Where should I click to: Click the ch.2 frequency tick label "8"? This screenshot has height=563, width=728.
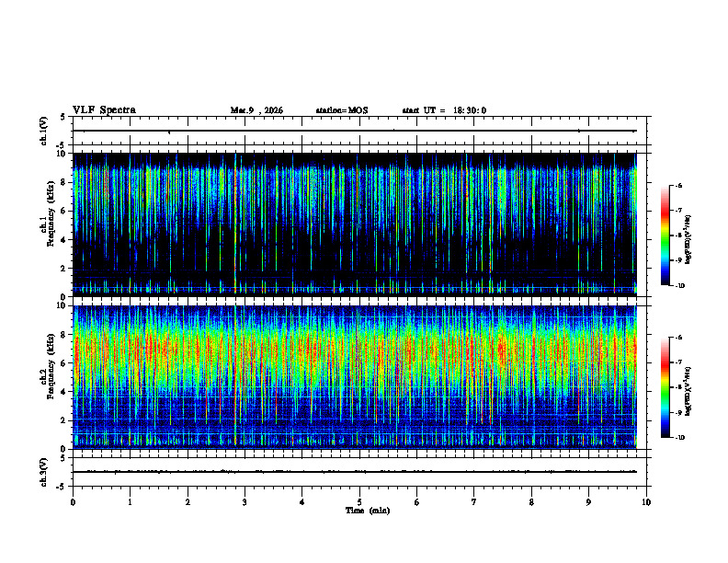point(64,335)
